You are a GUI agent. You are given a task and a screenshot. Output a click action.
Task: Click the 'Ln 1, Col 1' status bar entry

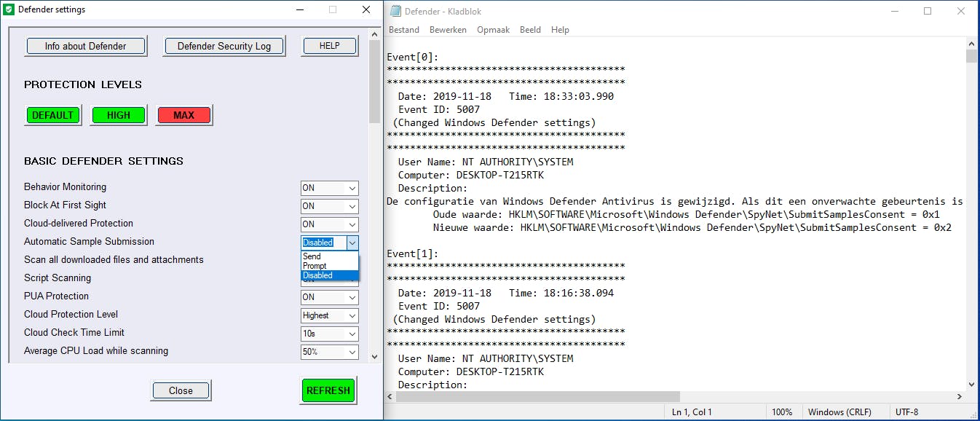(692, 412)
